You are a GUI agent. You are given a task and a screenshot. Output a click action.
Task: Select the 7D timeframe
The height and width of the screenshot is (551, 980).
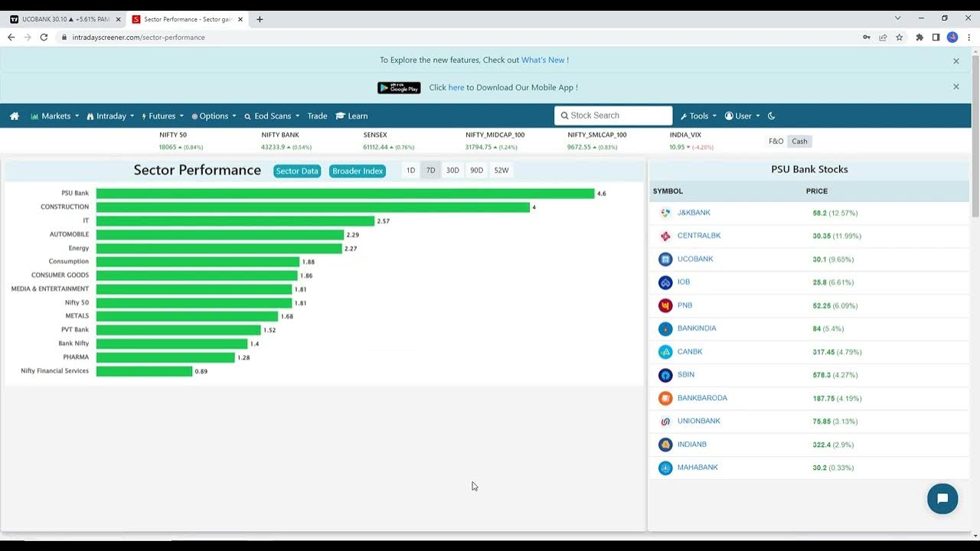(430, 171)
